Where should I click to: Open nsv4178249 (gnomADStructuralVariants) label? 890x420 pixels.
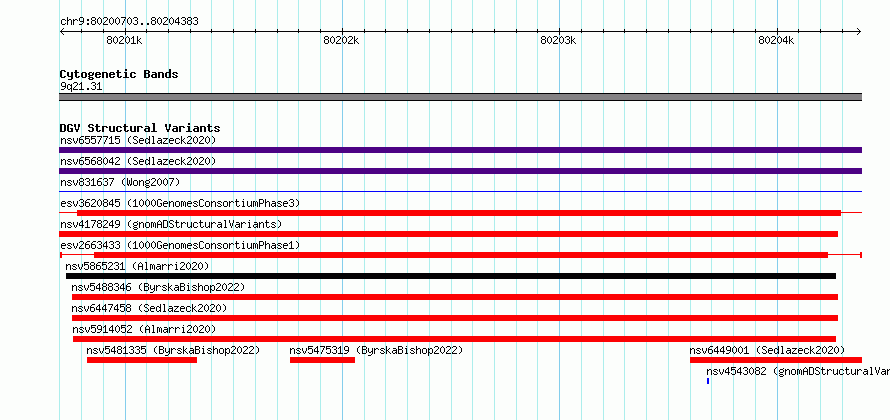171,224
